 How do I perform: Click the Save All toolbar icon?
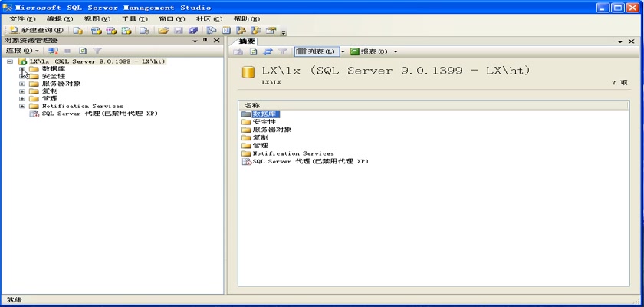click(x=193, y=31)
